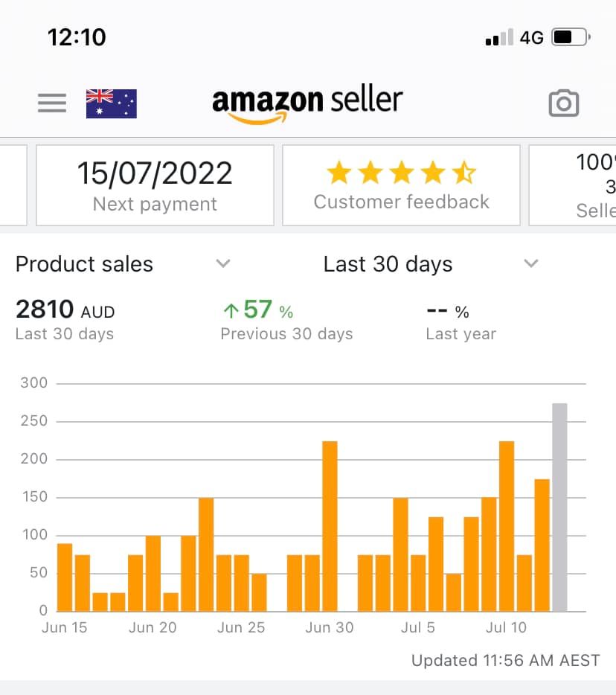Select the Jun 30 tall orange bar
The image size is (616, 695).
tap(330, 526)
